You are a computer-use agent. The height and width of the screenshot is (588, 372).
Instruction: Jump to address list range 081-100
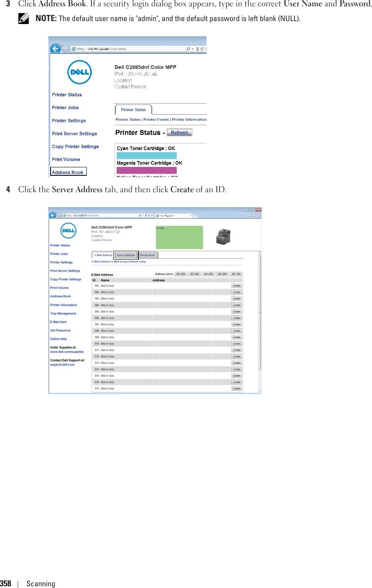(236, 274)
